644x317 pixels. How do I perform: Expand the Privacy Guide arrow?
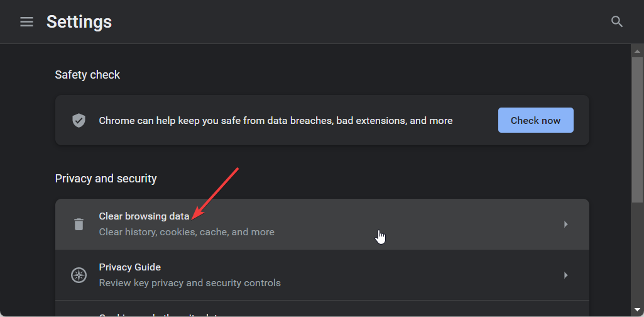click(565, 275)
